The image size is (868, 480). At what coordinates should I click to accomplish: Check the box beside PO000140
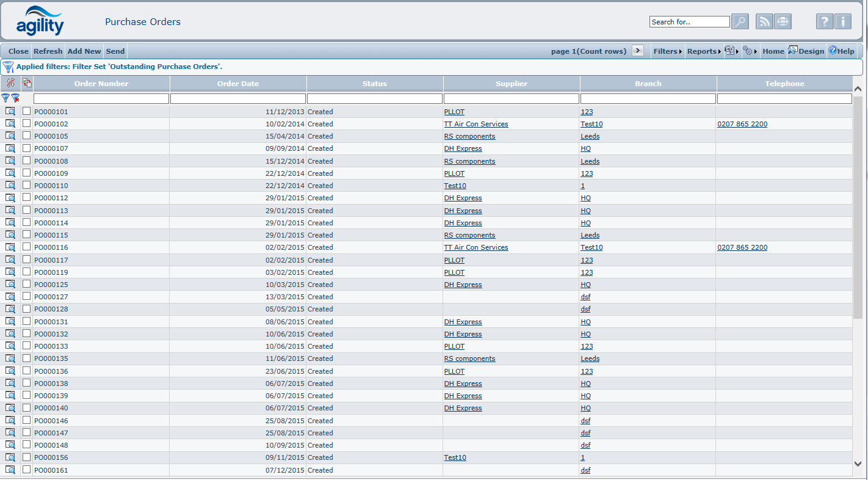(26, 407)
